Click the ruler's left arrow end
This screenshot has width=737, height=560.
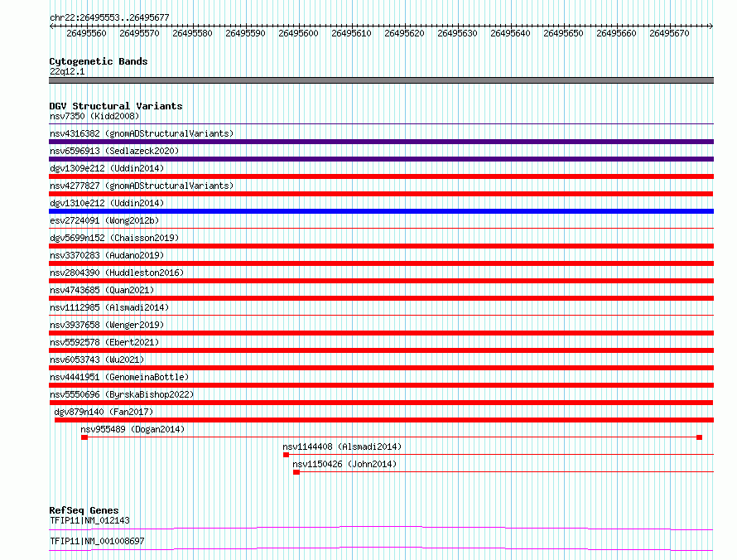[51, 27]
